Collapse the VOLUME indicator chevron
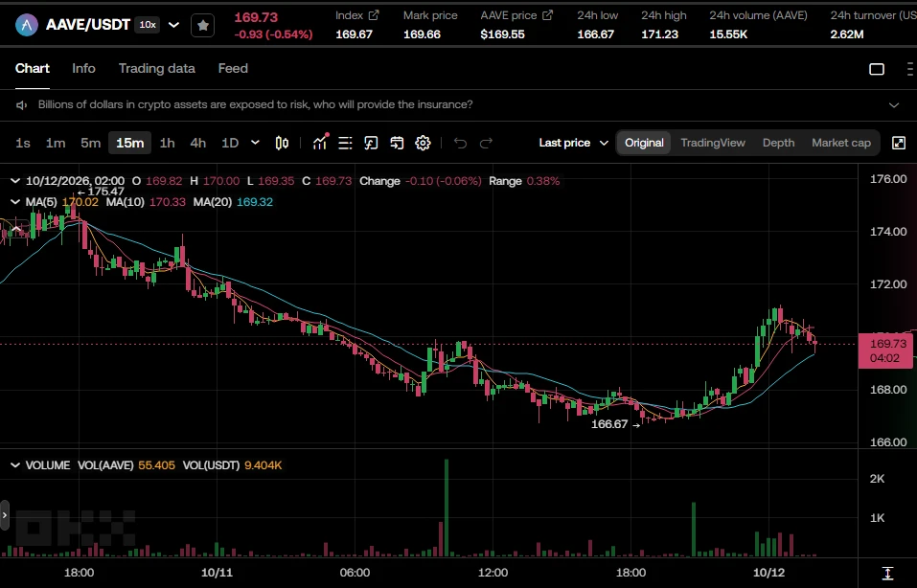 pyautogui.click(x=15, y=465)
